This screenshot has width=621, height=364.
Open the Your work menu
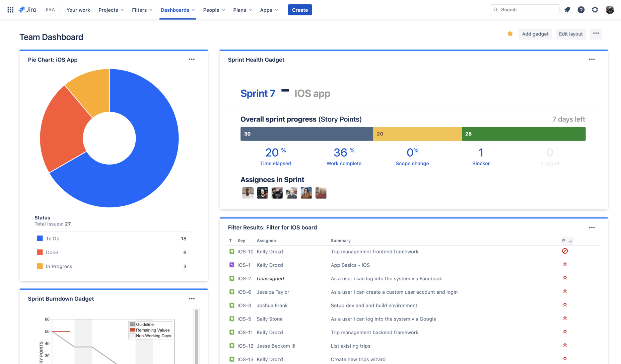[x=78, y=10]
